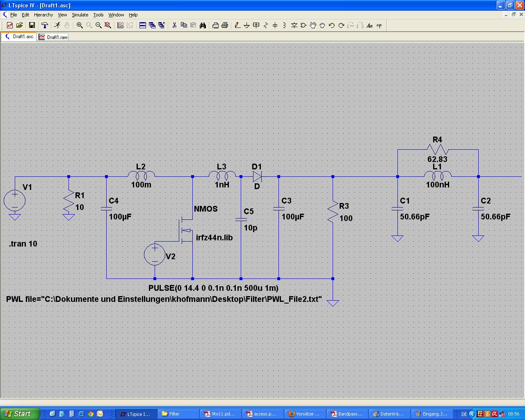Switch to the Draft1.raw tab
This screenshot has width=525, height=420.
[53, 37]
